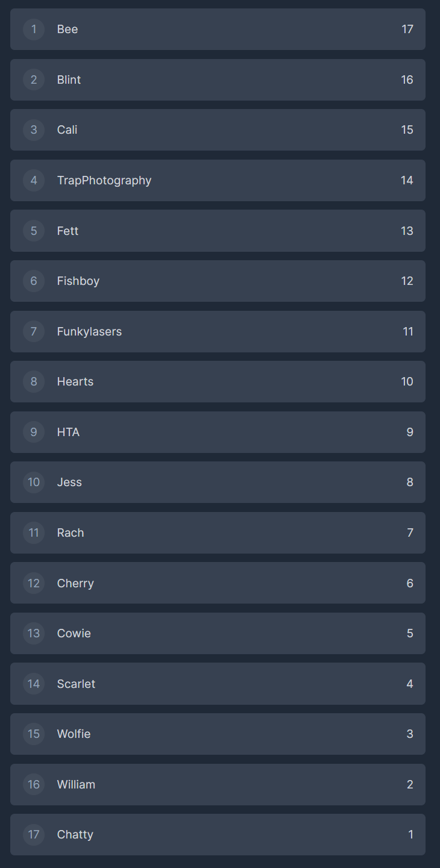Open the Hearts entry
The image size is (440, 868).
click(x=218, y=381)
